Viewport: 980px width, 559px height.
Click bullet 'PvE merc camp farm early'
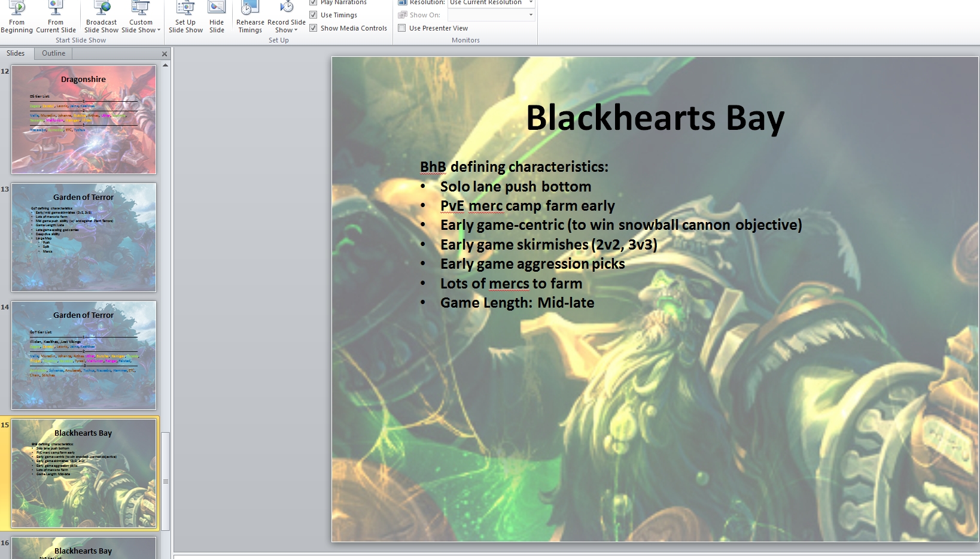528,206
